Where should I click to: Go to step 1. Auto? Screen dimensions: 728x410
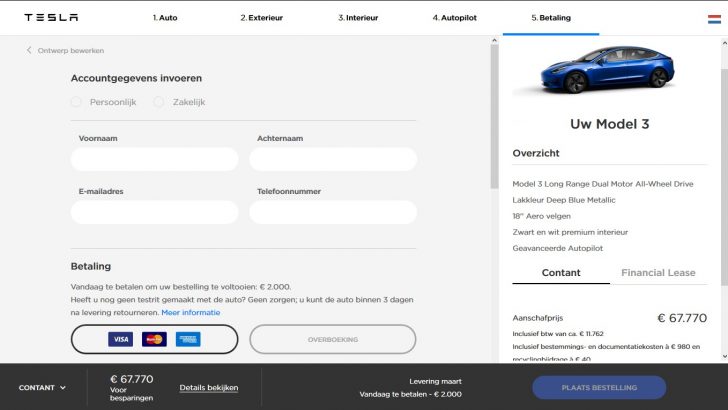click(165, 18)
